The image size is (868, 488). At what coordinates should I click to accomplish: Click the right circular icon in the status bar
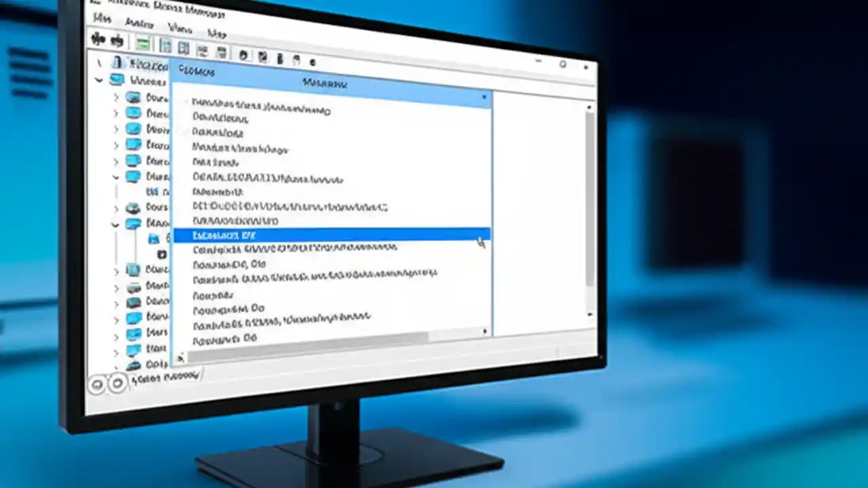pyautogui.click(x=117, y=384)
